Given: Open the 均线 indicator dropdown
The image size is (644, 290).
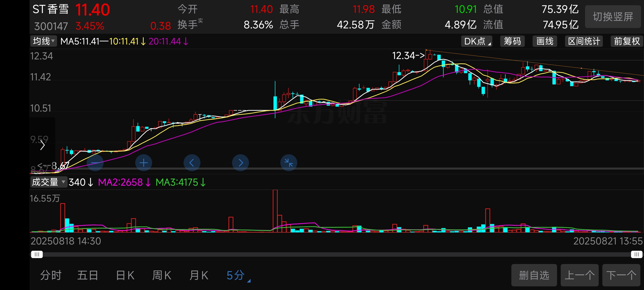Looking at the screenshot, I should click(x=44, y=41).
